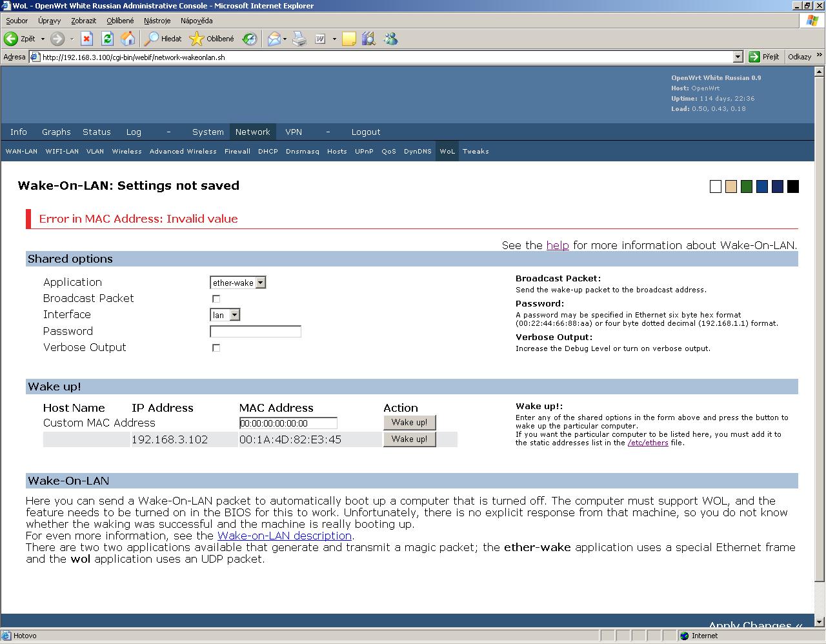826x644 pixels.
Task: Click the Custom MAC Address input field
Action: pos(288,423)
